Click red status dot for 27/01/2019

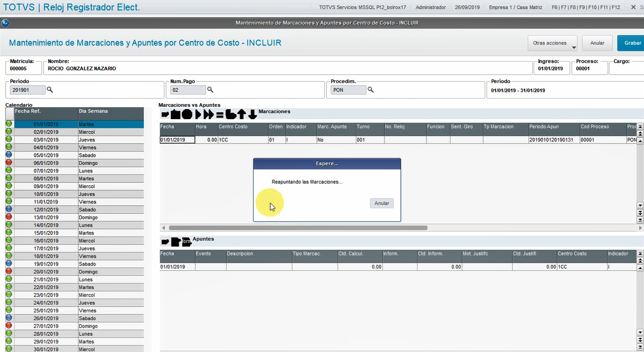9,326
